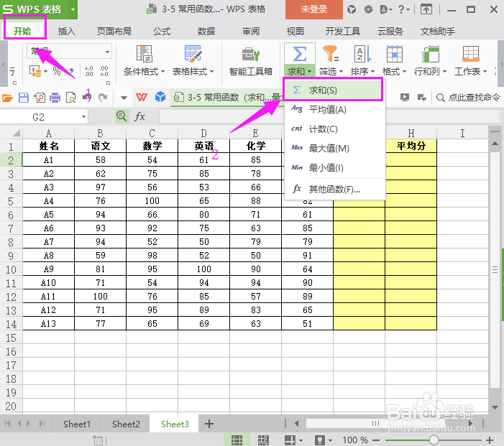Open the Name Box G2 dropdown
The height and width of the screenshot is (446, 504).
(83, 117)
